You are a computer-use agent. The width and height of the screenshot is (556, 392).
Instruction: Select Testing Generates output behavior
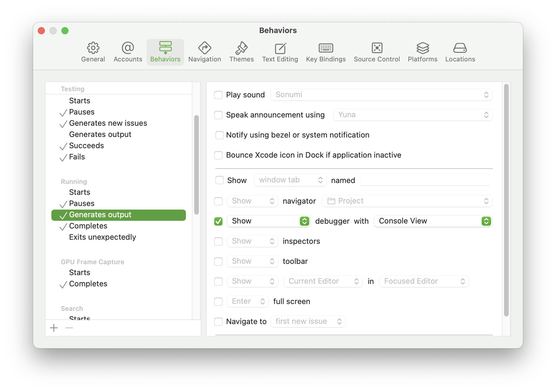pyautogui.click(x=119, y=134)
